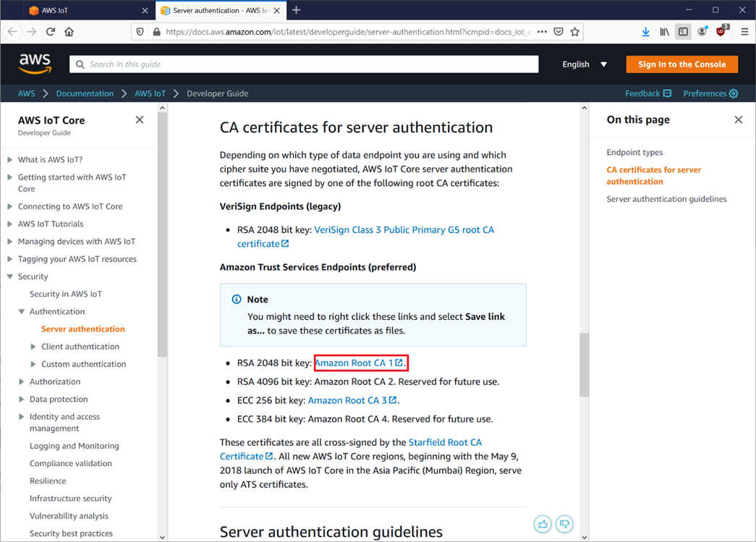Open the Firefox account icon
The width and height of the screenshot is (756, 542).
tap(702, 32)
